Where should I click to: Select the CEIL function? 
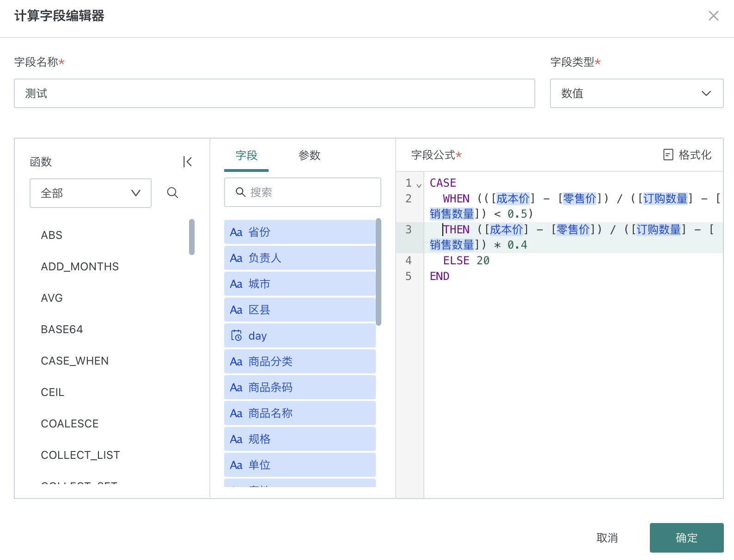coord(53,392)
